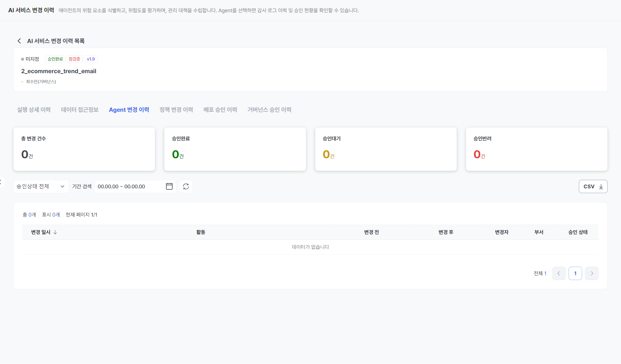Click the v1.9 version badge
The image size is (621, 364).
pos(91,59)
